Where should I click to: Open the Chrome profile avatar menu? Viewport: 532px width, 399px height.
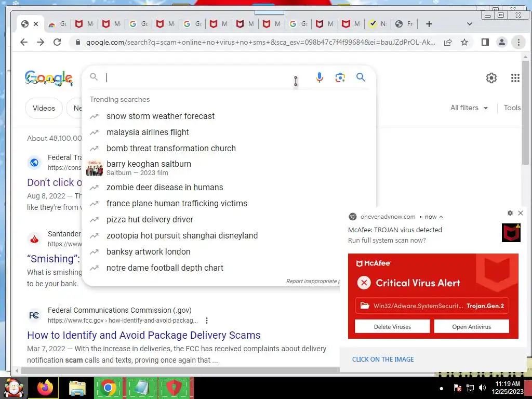[x=502, y=42]
